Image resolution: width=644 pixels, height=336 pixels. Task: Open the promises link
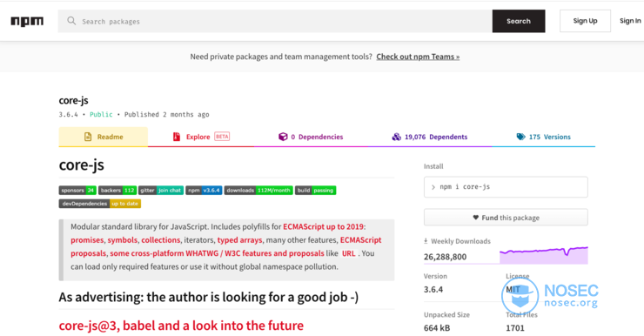pos(87,240)
